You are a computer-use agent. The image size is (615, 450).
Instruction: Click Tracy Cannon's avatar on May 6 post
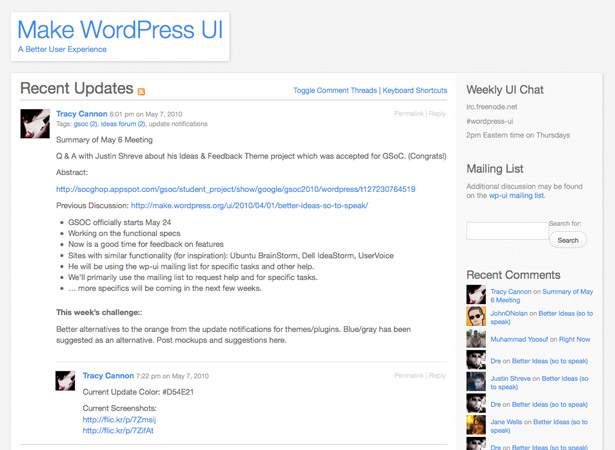tap(35, 124)
